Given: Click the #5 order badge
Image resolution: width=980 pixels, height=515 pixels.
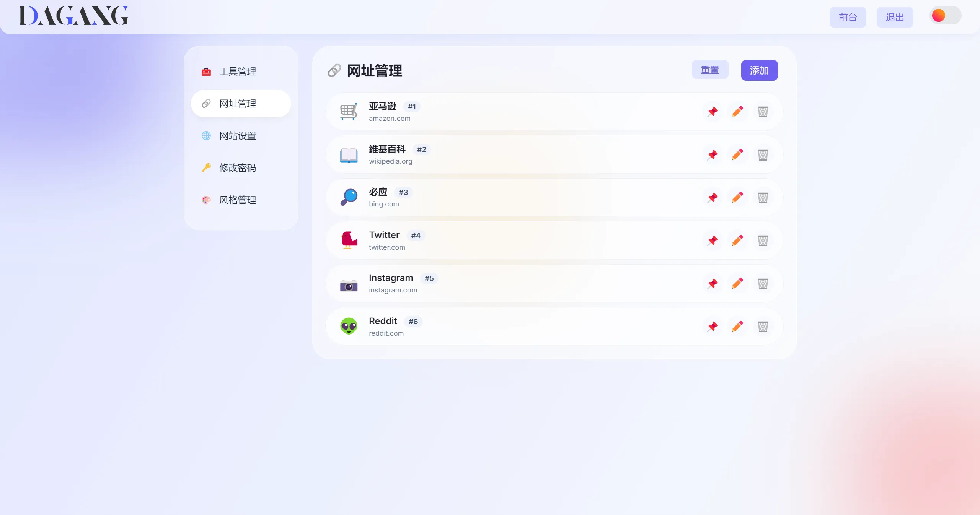Looking at the screenshot, I should (429, 278).
